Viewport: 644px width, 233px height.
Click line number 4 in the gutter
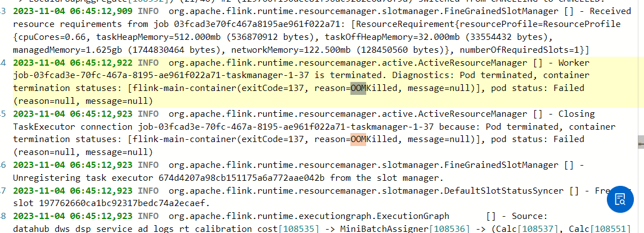point(3,63)
